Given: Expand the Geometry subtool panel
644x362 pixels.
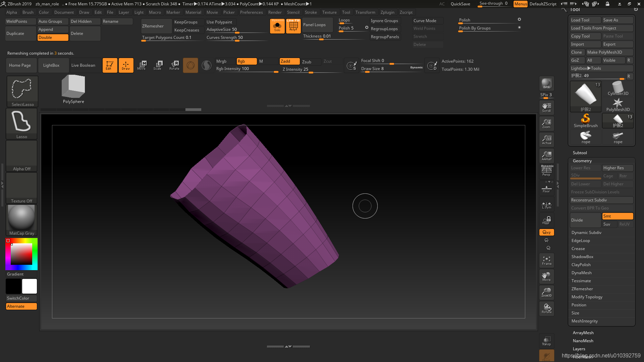Looking at the screenshot, I should [582, 161].
